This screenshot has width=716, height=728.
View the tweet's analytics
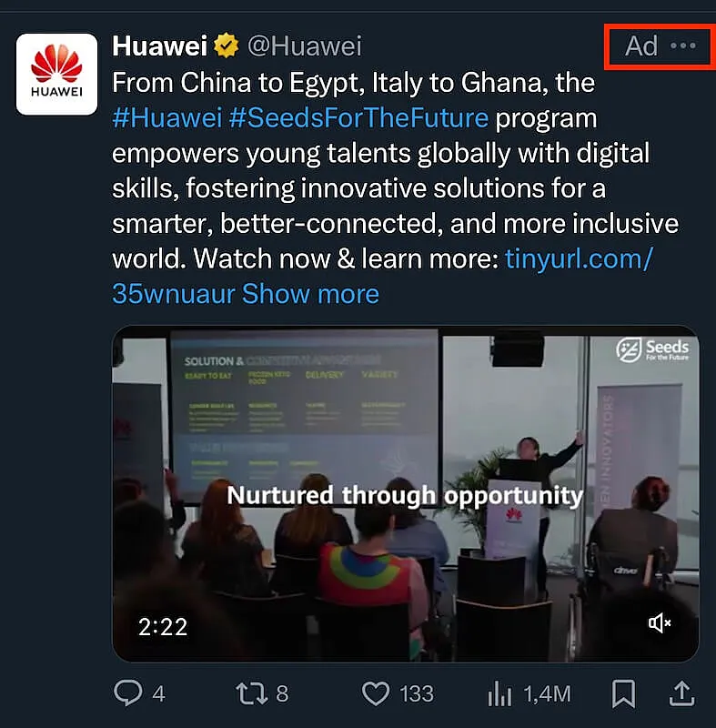tap(501, 694)
